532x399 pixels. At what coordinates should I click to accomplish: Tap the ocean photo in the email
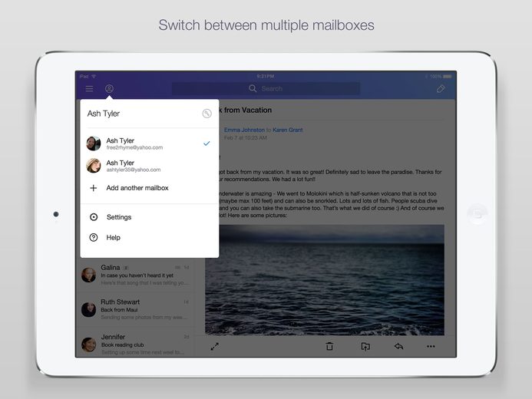(x=325, y=279)
